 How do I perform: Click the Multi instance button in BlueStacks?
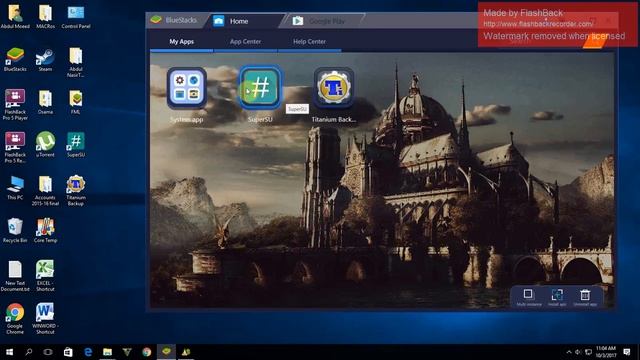529,297
